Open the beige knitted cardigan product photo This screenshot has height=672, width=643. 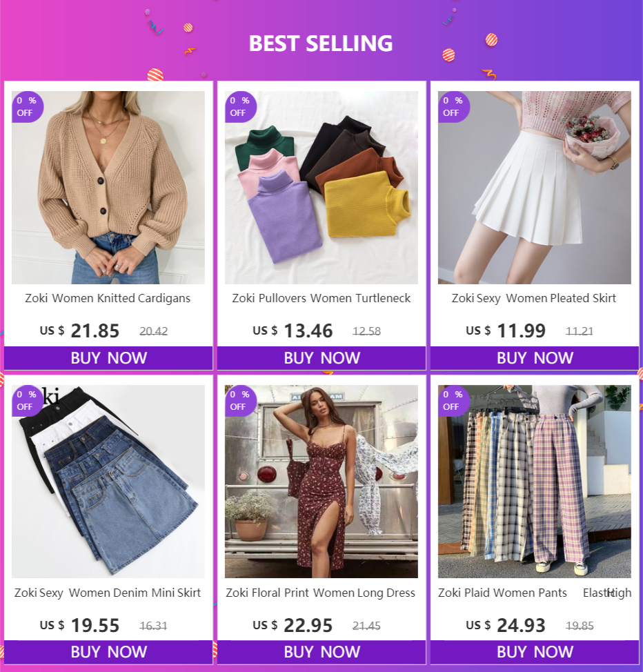point(108,187)
